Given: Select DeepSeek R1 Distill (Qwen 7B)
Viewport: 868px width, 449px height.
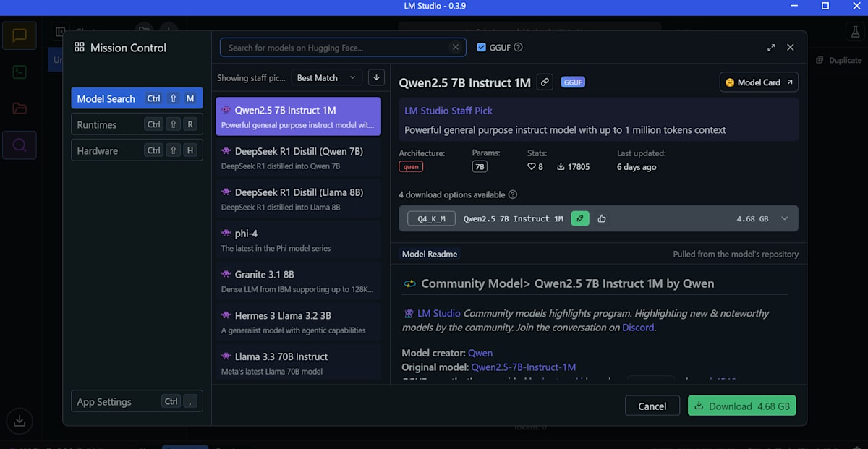Looking at the screenshot, I should coord(298,158).
